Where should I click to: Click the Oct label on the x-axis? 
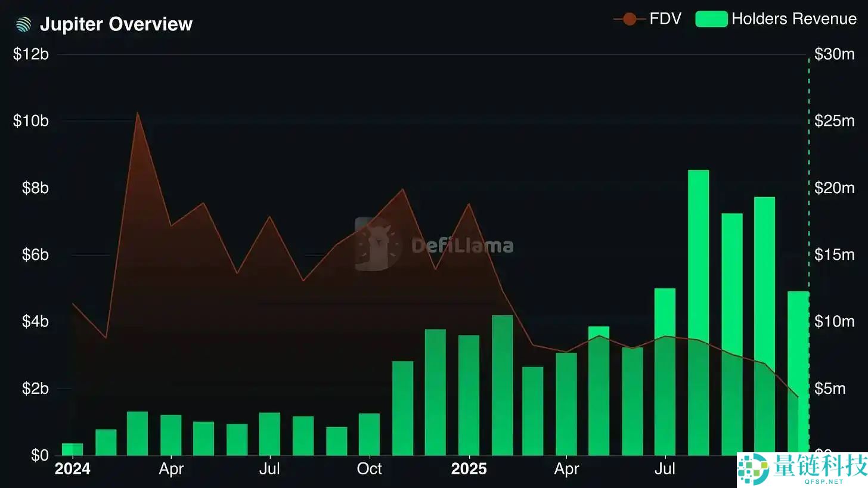[369, 469]
